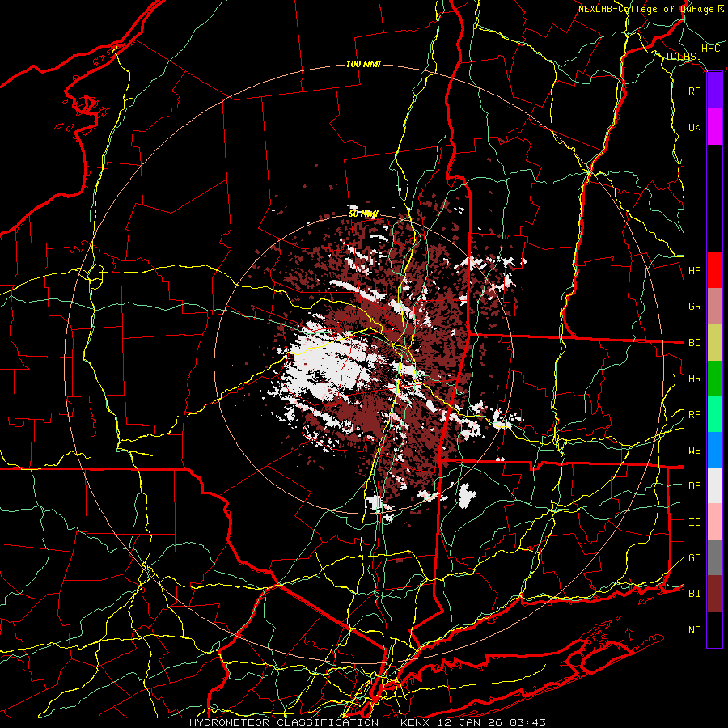The height and width of the screenshot is (728, 728).
Task: Click the BD yellow legend swatch
Action: click(x=714, y=343)
